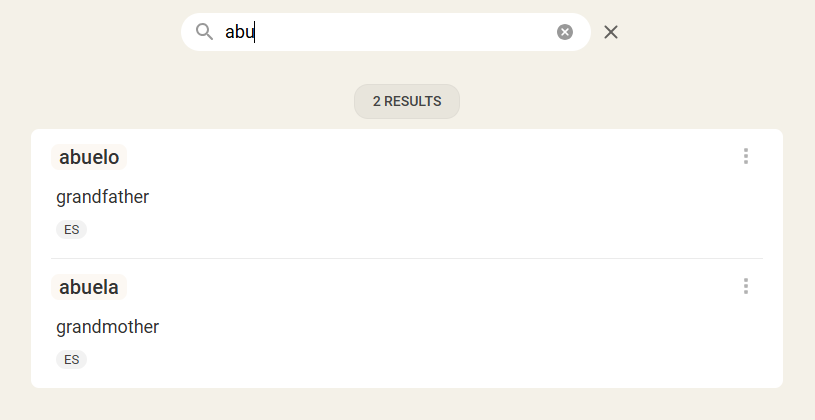The height and width of the screenshot is (420, 815).
Task: Open the "abuela" word heading
Action: pos(89,287)
